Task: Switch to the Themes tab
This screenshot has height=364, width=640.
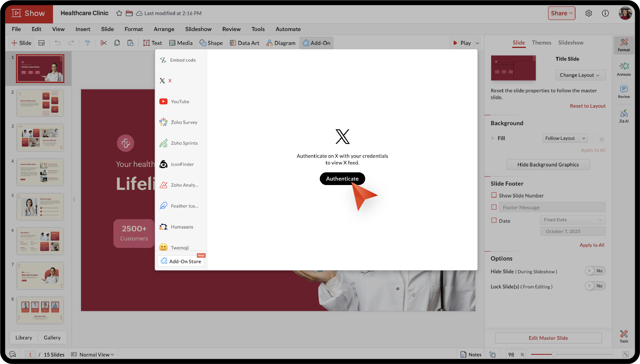Action: [x=542, y=43]
